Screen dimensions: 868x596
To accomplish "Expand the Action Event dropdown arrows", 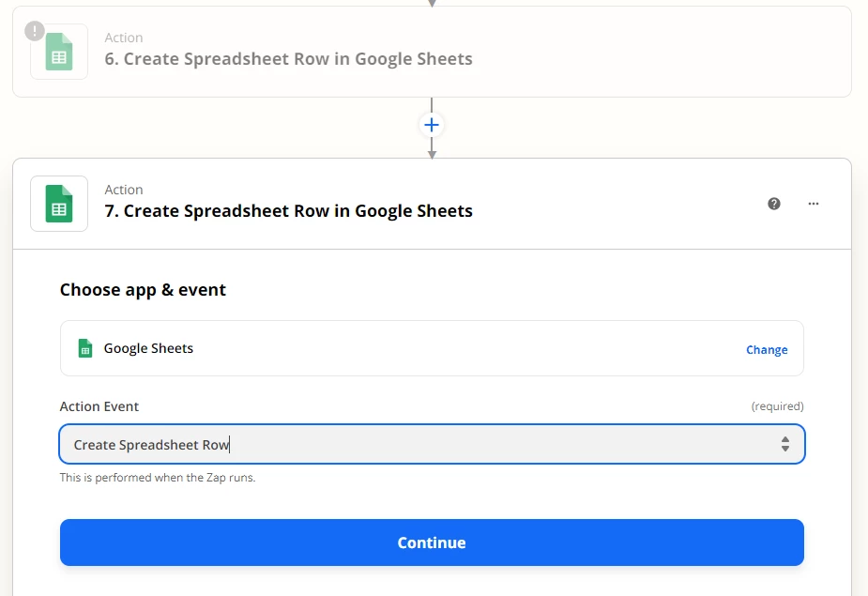I will click(x=785, y=444).
